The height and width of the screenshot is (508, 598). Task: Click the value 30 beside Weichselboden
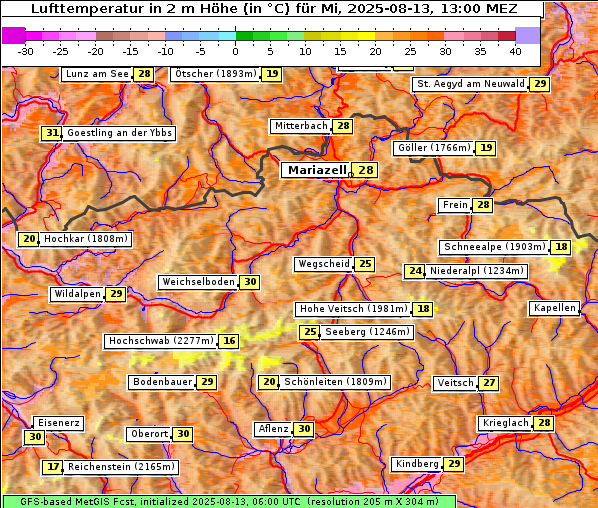click(250, 282)
